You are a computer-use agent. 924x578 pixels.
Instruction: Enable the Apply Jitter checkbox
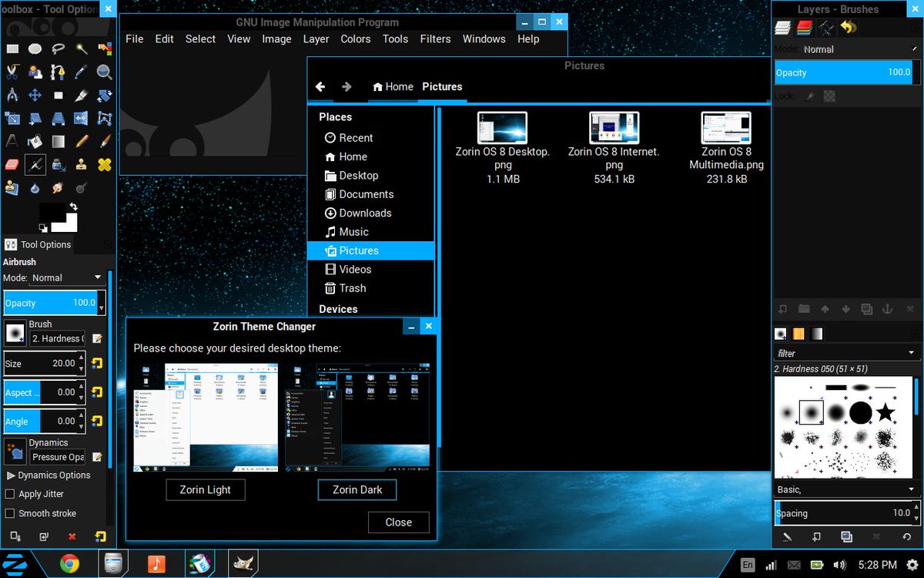coord(10,494)
